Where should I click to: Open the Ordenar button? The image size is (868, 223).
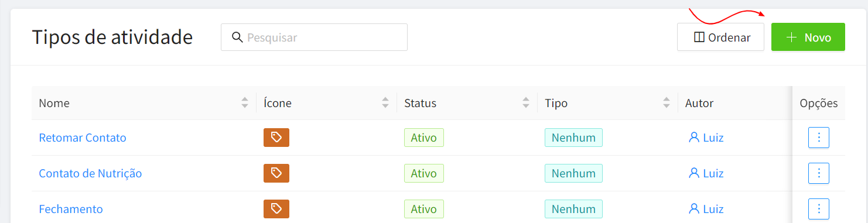pos(720,37)
